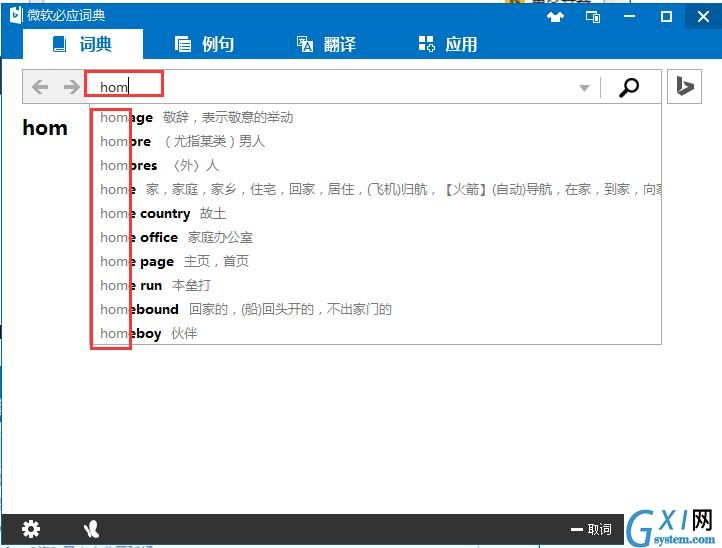Go back with the left arrow
Viewport: 722px width, 548px height.
tap(40, 87)
